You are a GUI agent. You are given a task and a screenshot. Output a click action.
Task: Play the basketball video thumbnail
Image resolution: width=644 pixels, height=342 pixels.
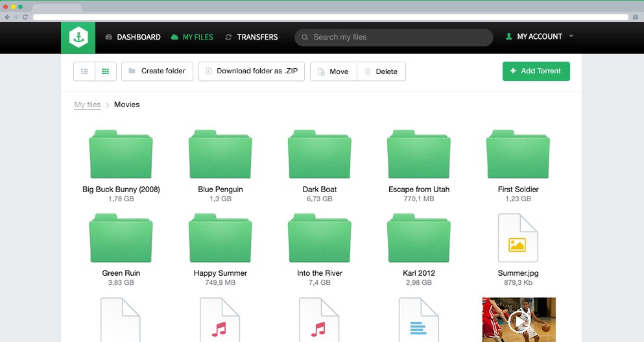click(x=518, y=319)
